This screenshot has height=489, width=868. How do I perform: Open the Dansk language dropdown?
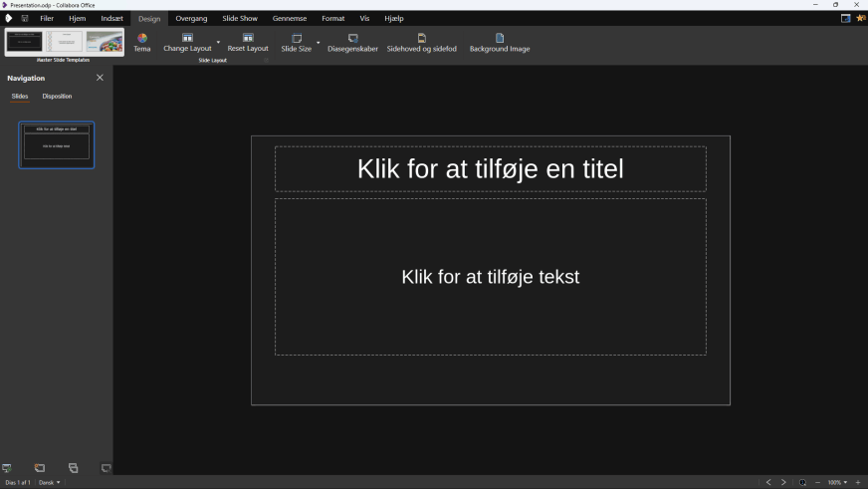pos(50,482)
